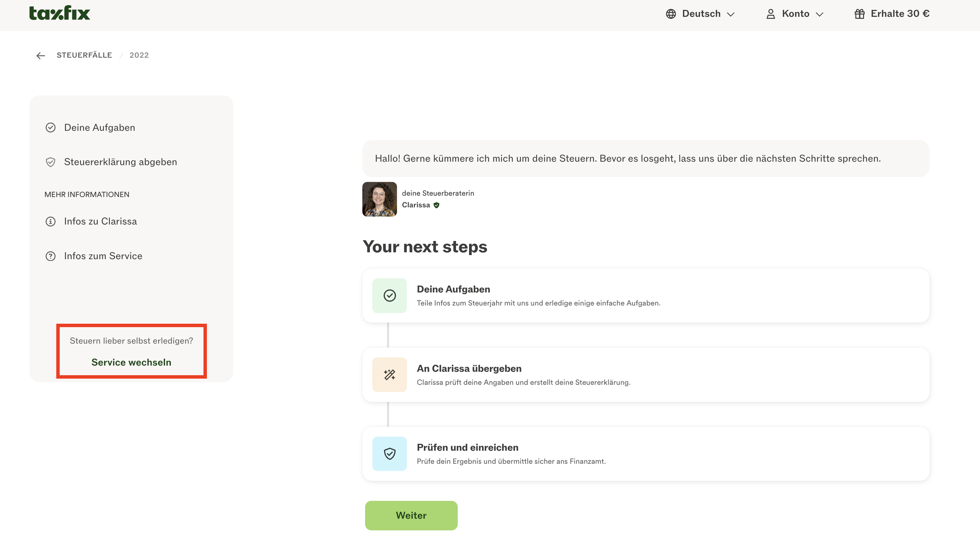Open the Erhalte 30 € referral link
This screenshot has width=980, height=541.
(892, 14)
